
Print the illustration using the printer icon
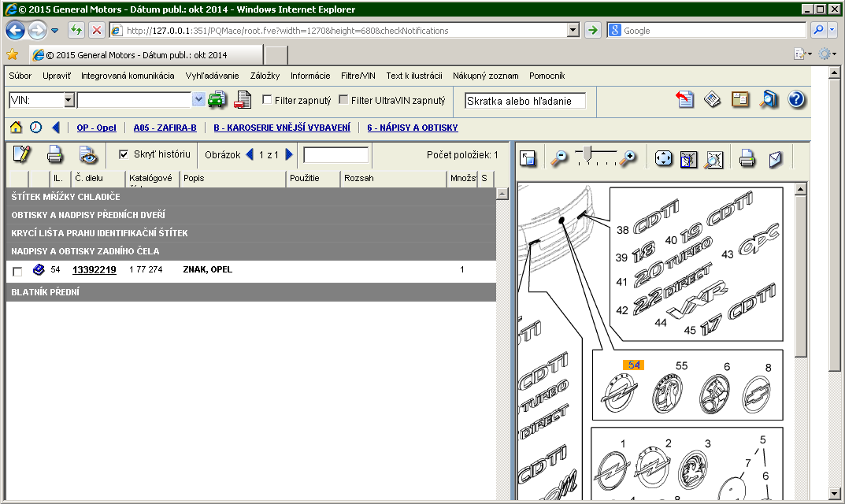click(x=747, y=157)
